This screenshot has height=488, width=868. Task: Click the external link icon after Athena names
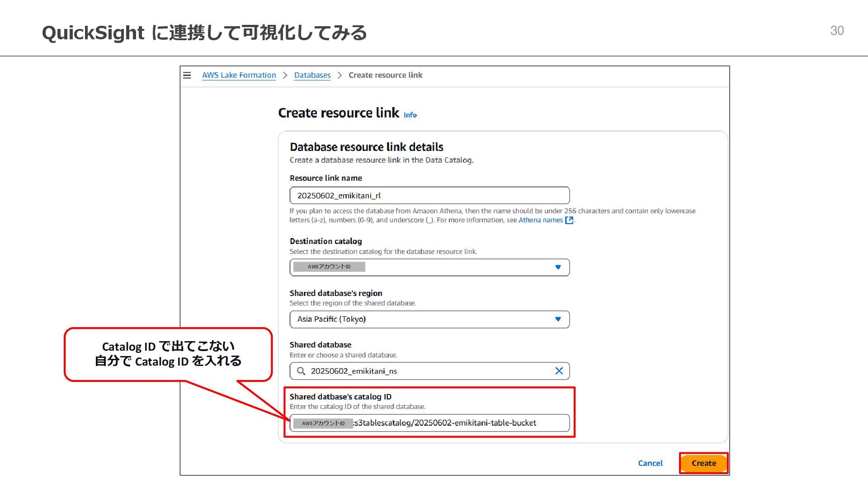pyautogui.click(x=569, y=220)
